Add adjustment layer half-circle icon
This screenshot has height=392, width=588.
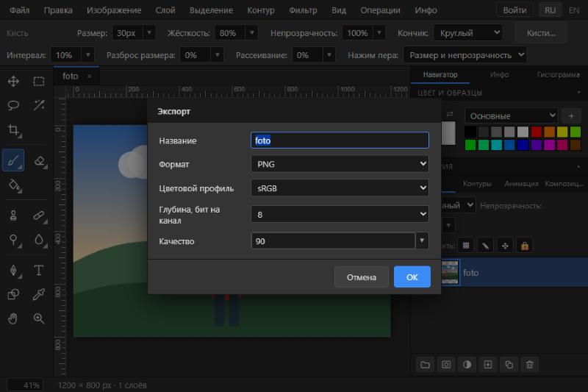click(467, 365)
